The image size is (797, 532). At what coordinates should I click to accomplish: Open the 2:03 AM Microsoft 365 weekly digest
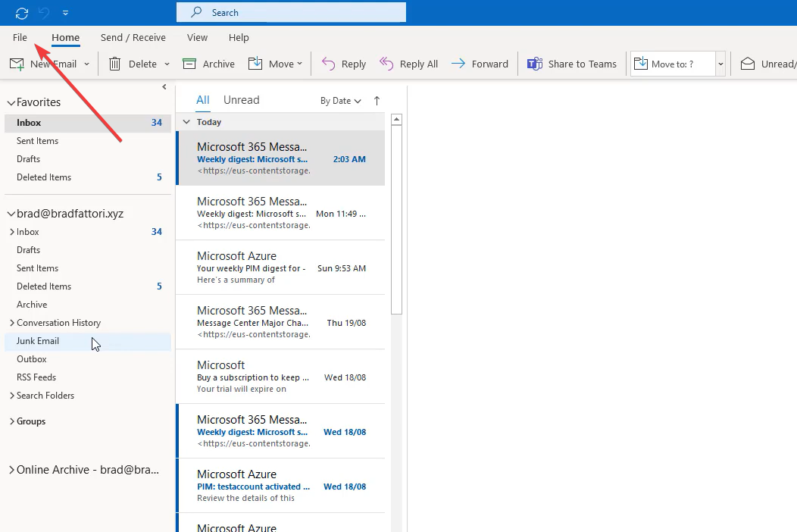click(x=280, y=158)
